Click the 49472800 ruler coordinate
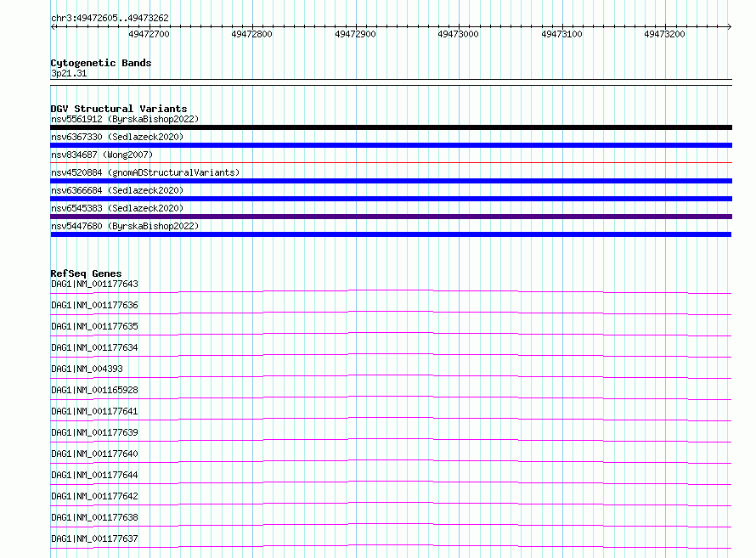 point(251,34)
